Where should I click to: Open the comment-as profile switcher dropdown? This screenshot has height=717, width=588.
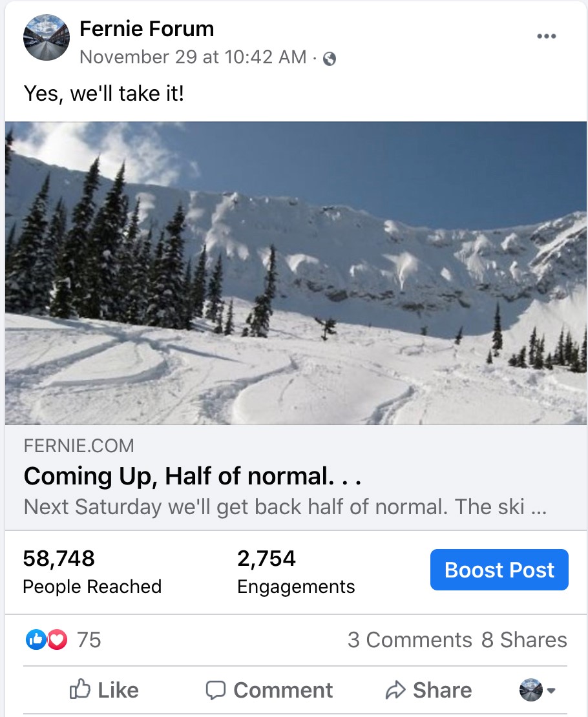point(538,690)
